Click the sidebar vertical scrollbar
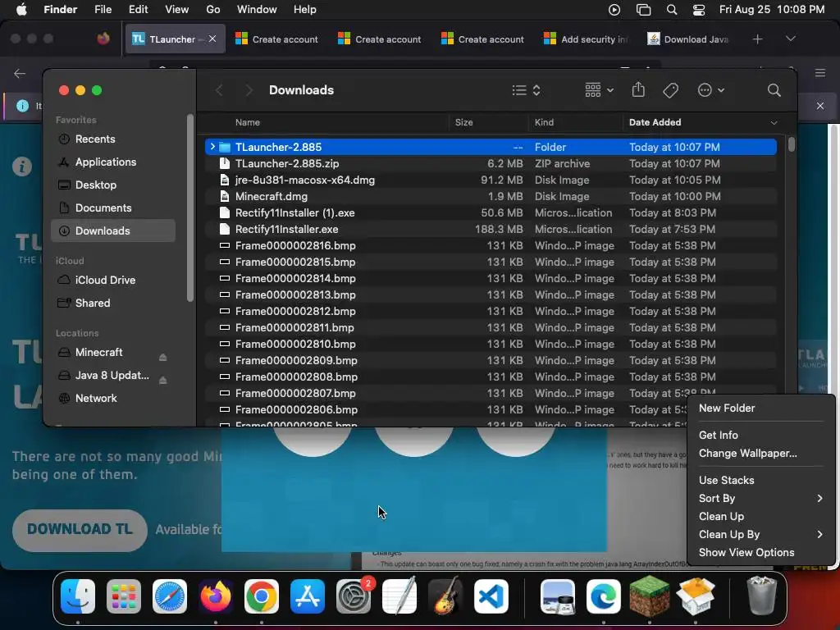The width and height of the screenshot is (840, 630). tap(189, 208)
